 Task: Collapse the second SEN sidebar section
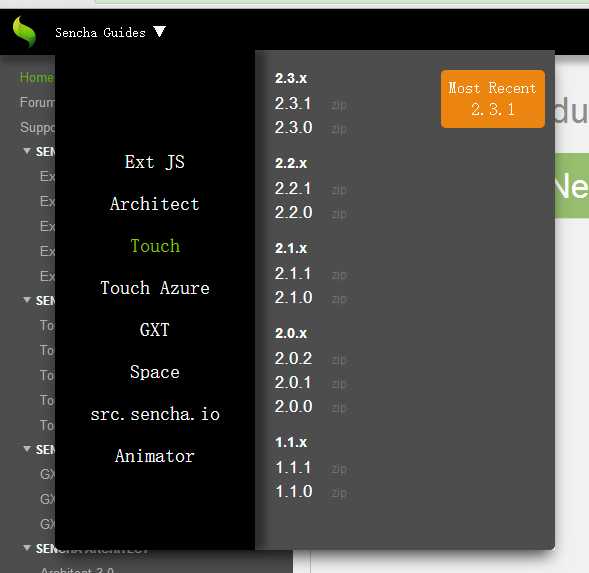(27, 300)
